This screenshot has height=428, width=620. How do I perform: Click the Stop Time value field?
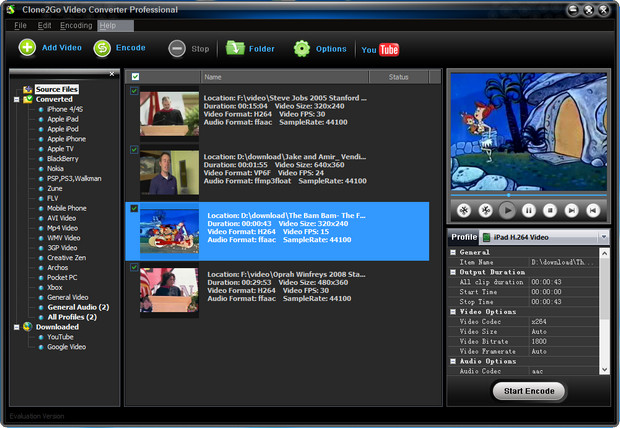[563, 302]
